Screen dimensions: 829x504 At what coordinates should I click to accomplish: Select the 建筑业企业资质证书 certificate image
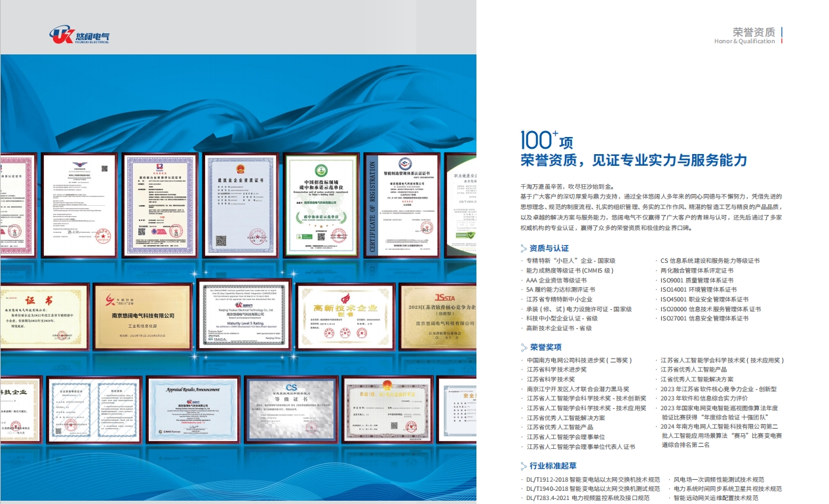pyautogui.click(x=239, y=204)
